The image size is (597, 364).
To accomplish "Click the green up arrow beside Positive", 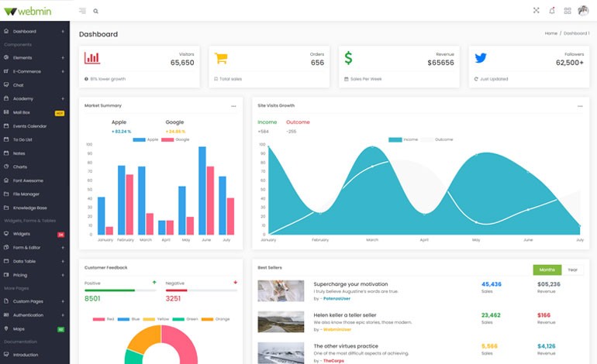I will 154,282.
